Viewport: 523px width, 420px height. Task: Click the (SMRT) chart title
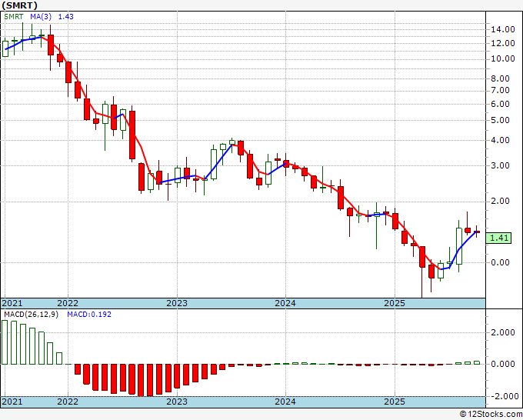coord(19,5)
